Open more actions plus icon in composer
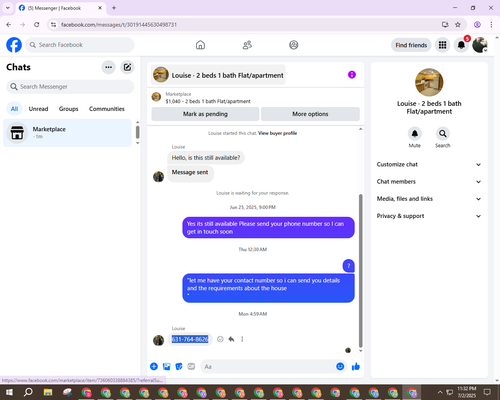500x400 pixels. coord(154,367)
